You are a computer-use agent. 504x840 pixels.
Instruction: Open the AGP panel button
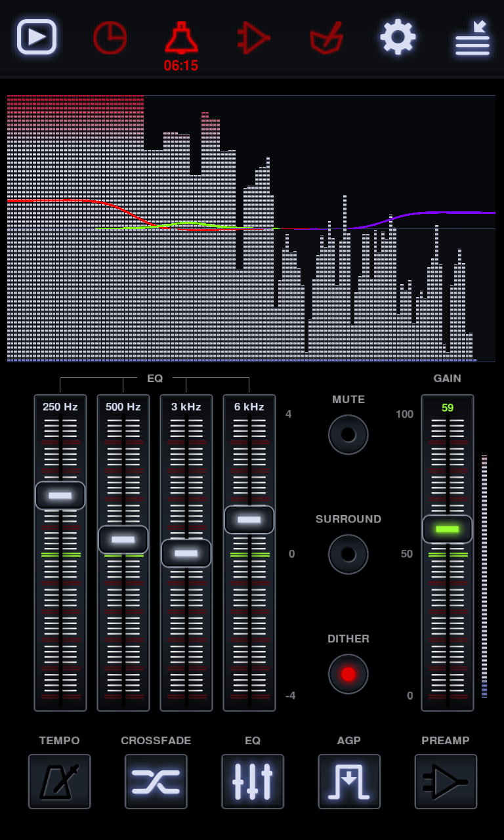(349, 781)
